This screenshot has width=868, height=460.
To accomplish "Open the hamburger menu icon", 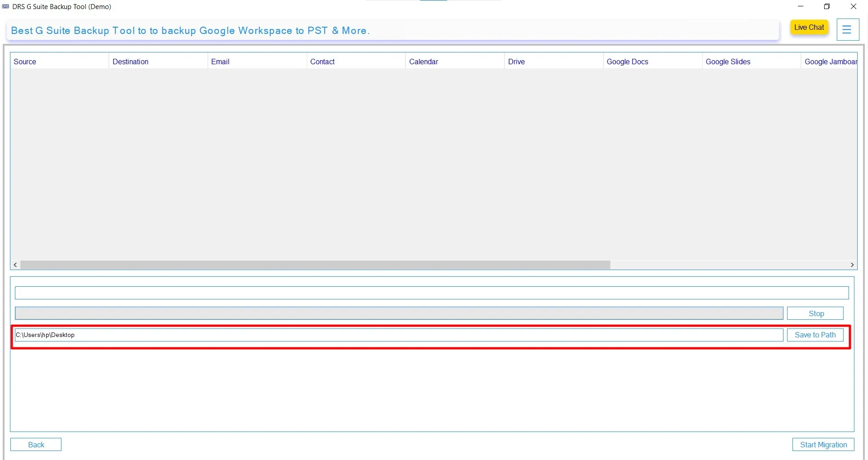I will (847, 30).
